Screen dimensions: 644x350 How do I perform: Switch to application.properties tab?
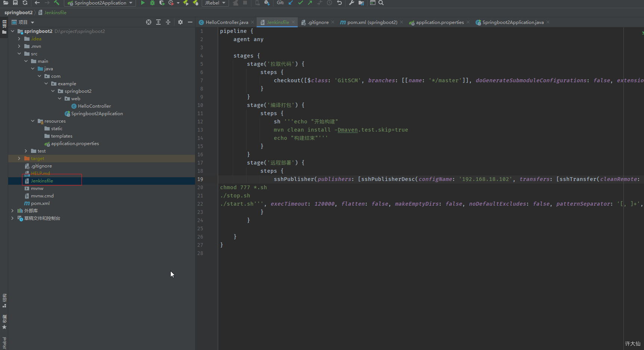coord(439,22)
